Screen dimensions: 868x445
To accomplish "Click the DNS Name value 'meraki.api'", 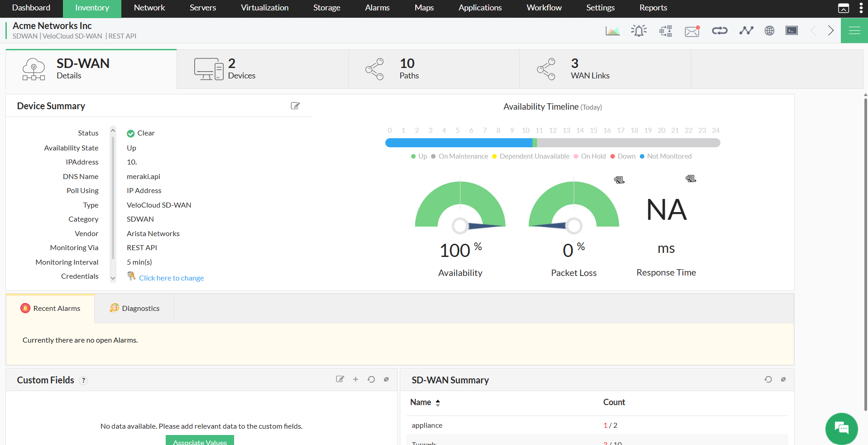I will click(x=144, y=176).
